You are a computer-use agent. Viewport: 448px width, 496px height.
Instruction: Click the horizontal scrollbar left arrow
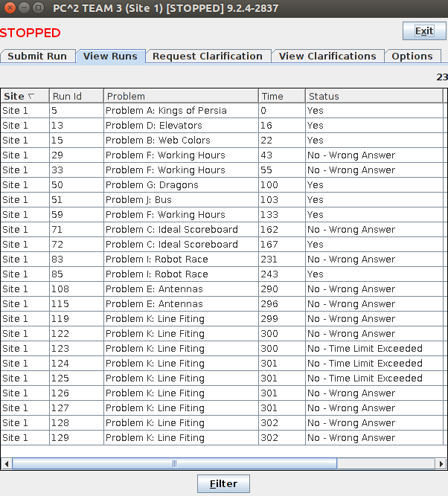point(7,463)
